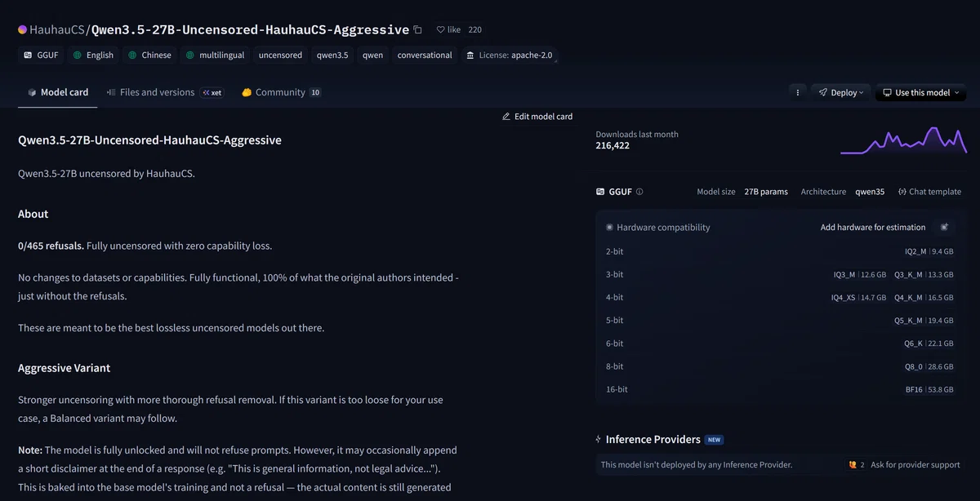The height and width of the screenshot is (501, 980).
Task: Select the GGUF tag
Action: coord(41,55)
